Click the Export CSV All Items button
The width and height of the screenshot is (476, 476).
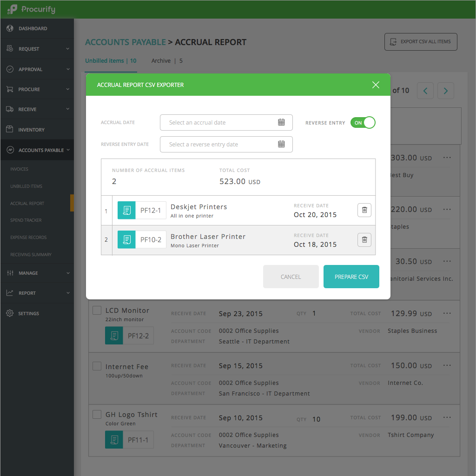pos(421,41)
